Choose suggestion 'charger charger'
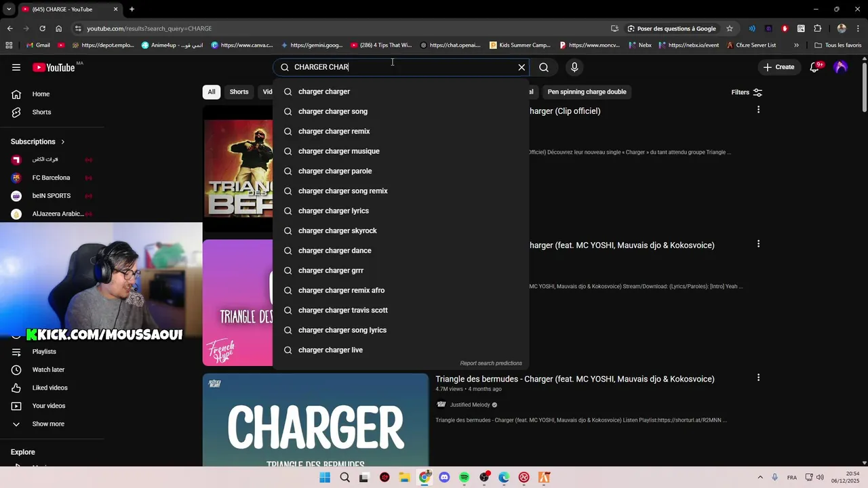The height and width of the screenshot is (488, 868). click(x=401, y=91)
